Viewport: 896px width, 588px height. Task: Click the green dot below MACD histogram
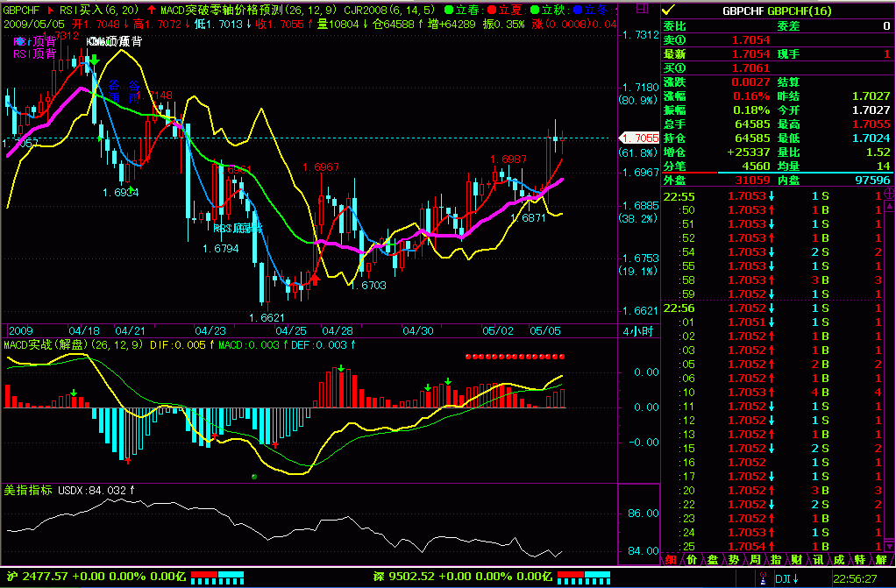tap(253, 477)
